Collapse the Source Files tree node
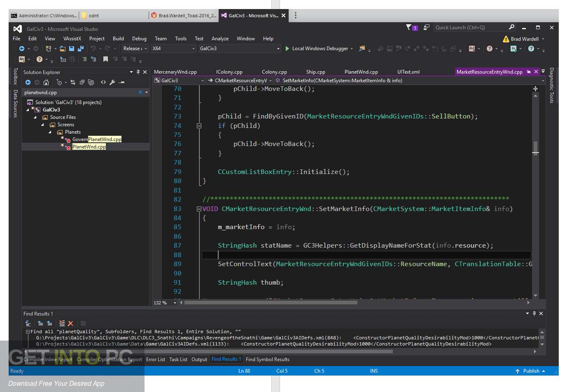Screen dimensions: 574x392 point(35,117)
